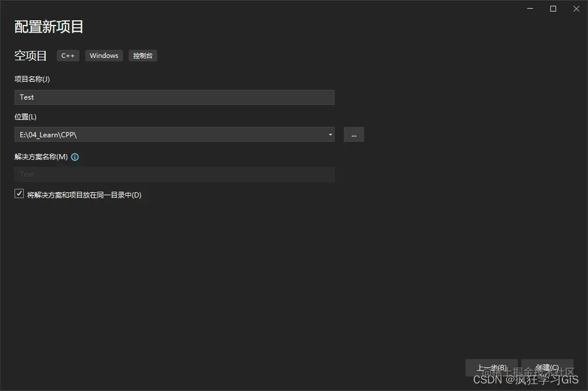Close the 配置新项目 dialog window
Viewport: 588px width, 391px height.
(576, 9)
